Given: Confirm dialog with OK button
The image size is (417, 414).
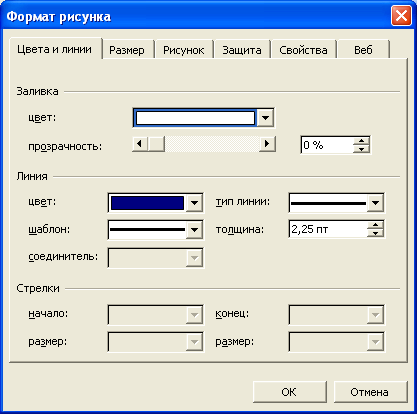Looking at the screenshot, I should pyautogui.click(x=289, y=392).
